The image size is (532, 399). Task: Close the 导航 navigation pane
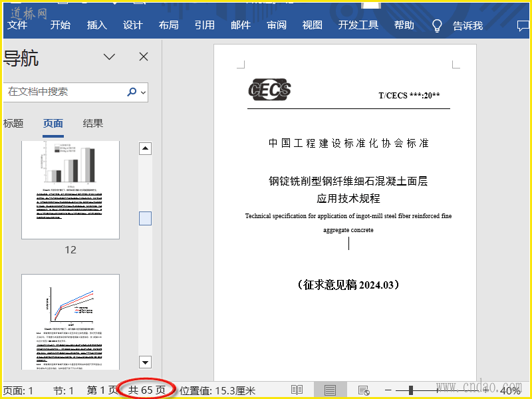(144, 57)
